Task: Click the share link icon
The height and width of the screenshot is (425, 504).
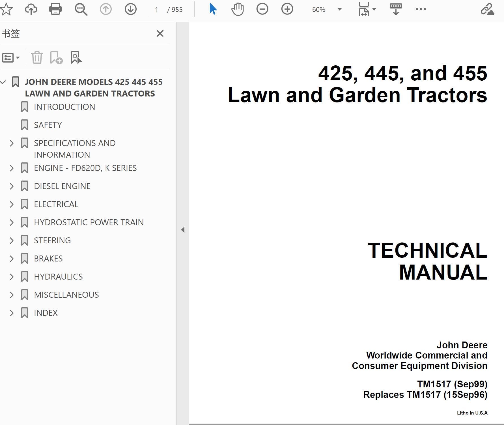Action: 487,9
